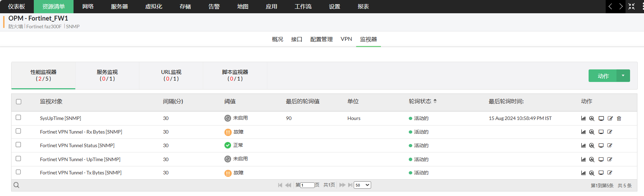Select URL监视 (0/1) monitor tab

coord(171,75)
